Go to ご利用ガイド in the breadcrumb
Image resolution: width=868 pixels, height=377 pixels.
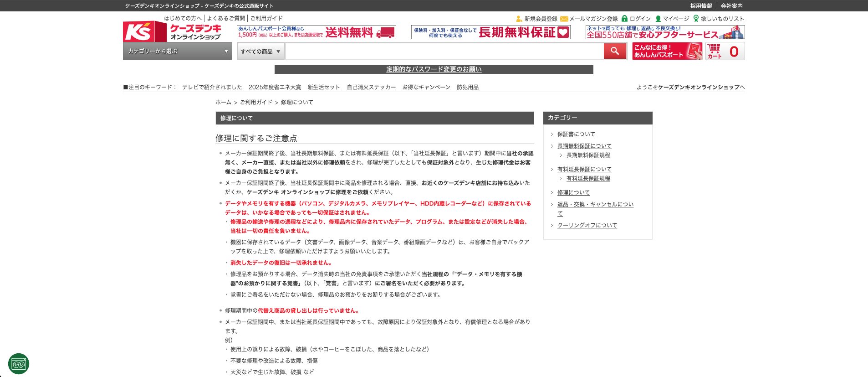click(x=256, y=102)
